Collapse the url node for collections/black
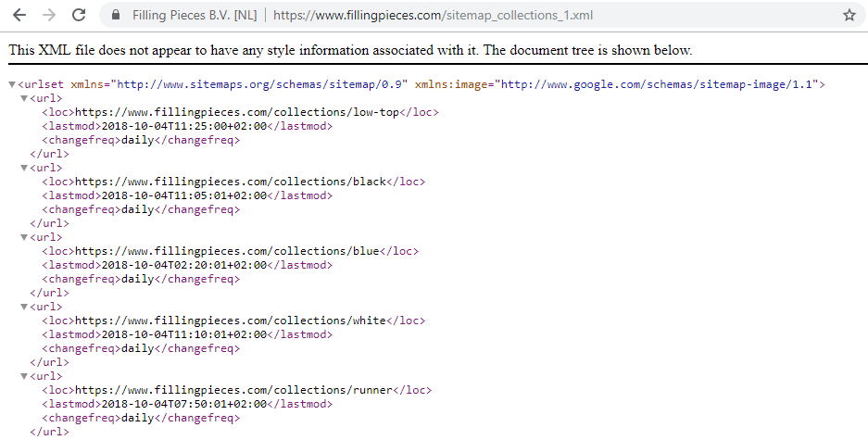The image size is (868, 440). (24, 169)
